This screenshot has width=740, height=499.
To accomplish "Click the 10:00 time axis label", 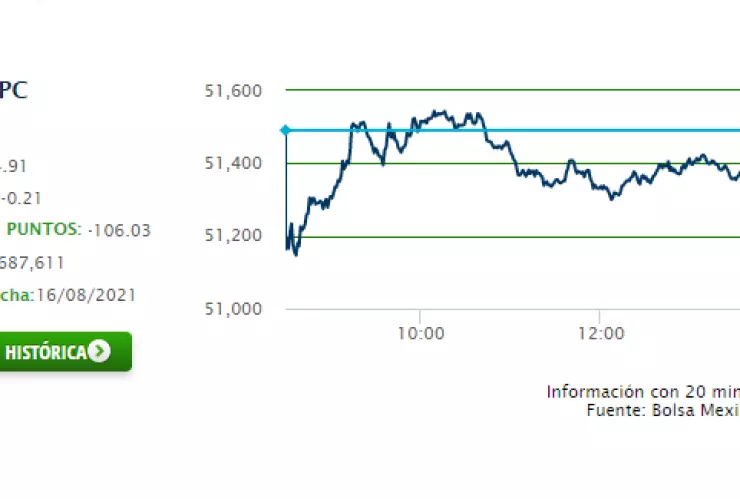I will tap(420, 333).
